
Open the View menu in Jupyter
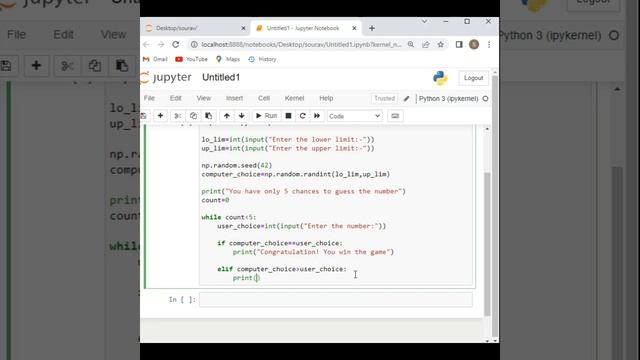(x=204, y=98)
